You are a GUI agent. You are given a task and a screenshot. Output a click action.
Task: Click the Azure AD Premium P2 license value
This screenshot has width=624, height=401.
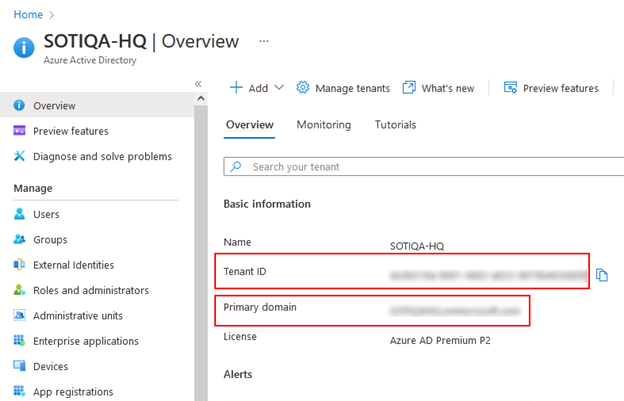440,341
